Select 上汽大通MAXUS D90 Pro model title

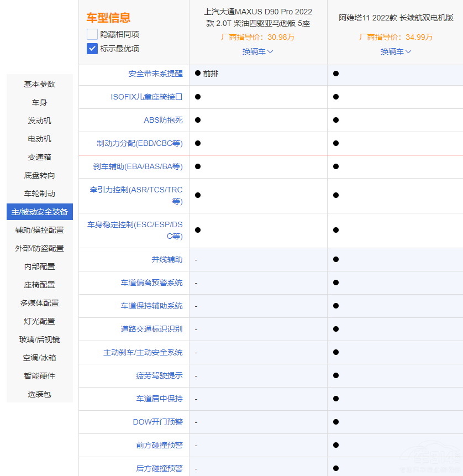point(258,18)
